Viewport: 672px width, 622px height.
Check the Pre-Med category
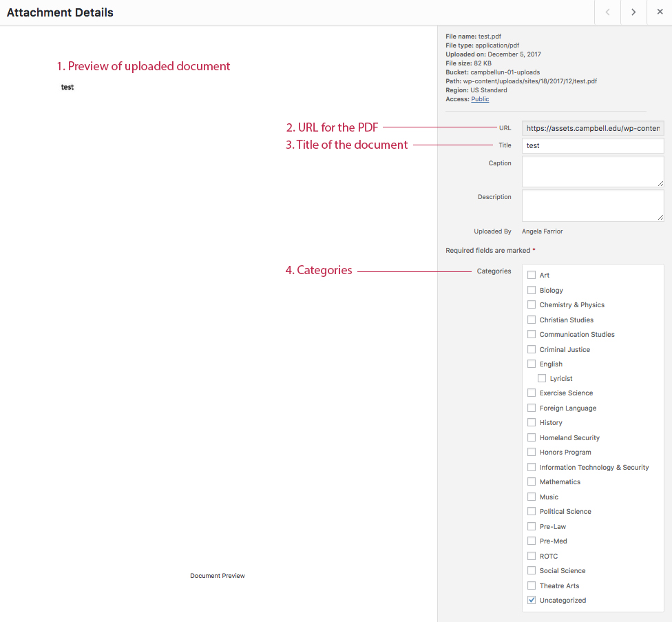pyautogui.click(x=532, y=541)
